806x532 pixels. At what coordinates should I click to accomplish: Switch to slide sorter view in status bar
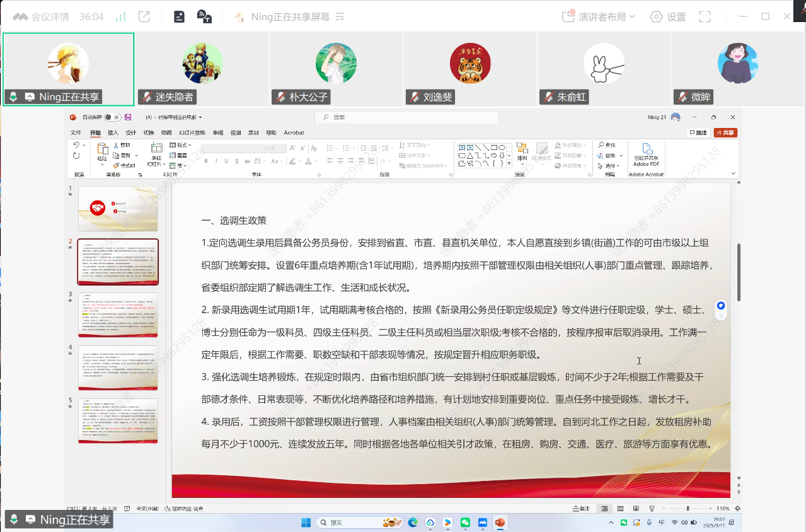click(620, 509)
